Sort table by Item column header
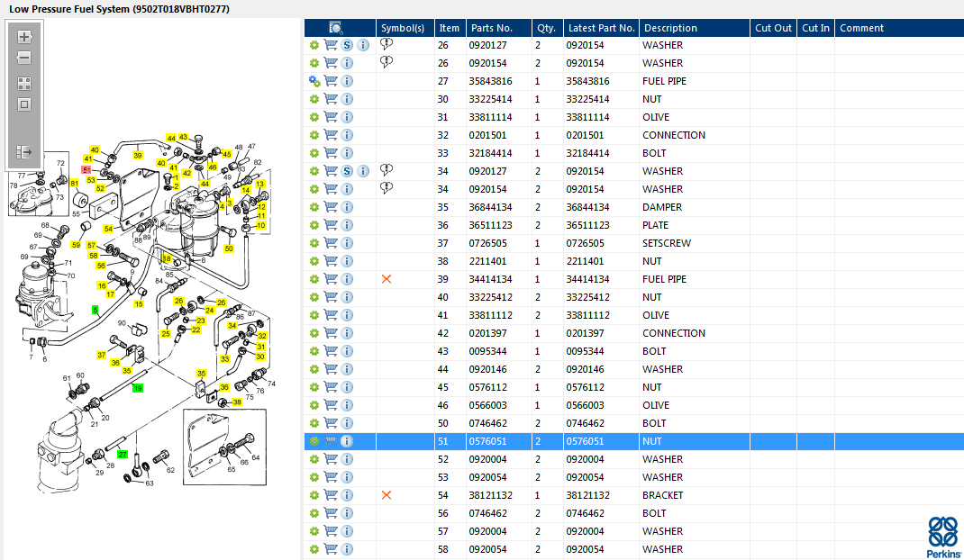 click(x=450, y=28)
